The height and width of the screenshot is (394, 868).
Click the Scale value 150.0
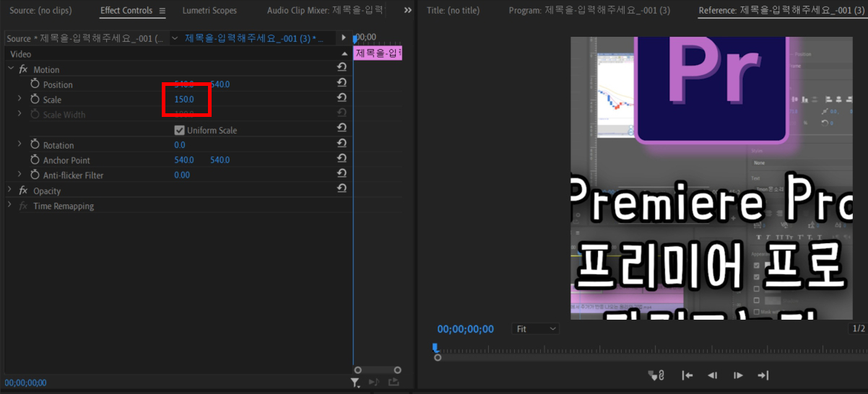(184, 99)
